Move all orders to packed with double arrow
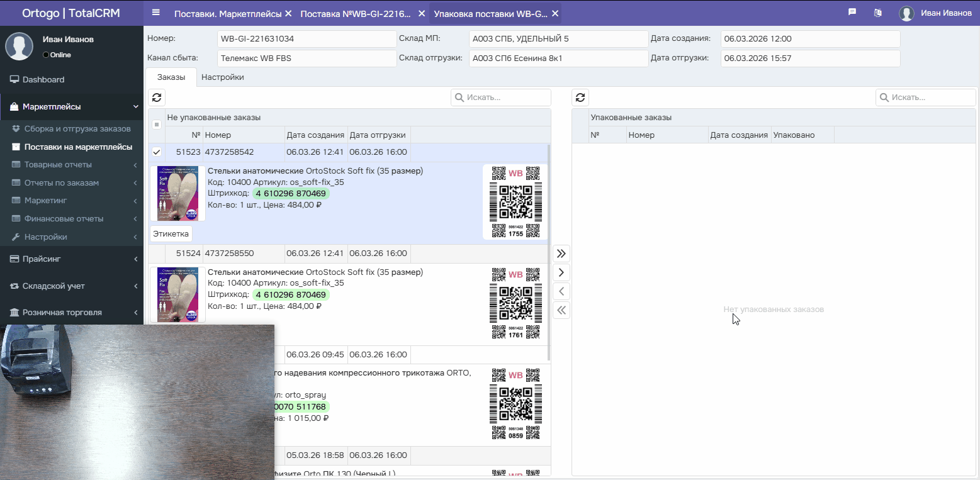Screen dimensions: 980x480 (x=561, y=254)
